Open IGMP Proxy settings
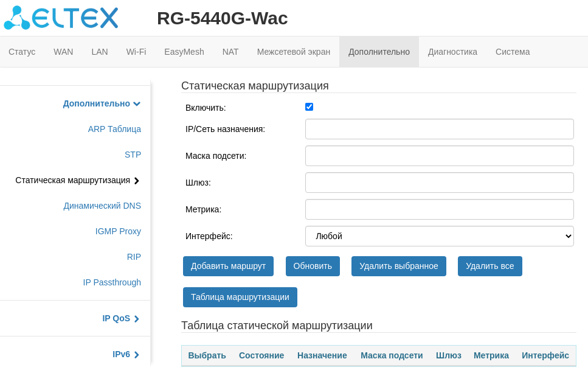The width and height of the screenshot is (588, 373). (118, 231)
